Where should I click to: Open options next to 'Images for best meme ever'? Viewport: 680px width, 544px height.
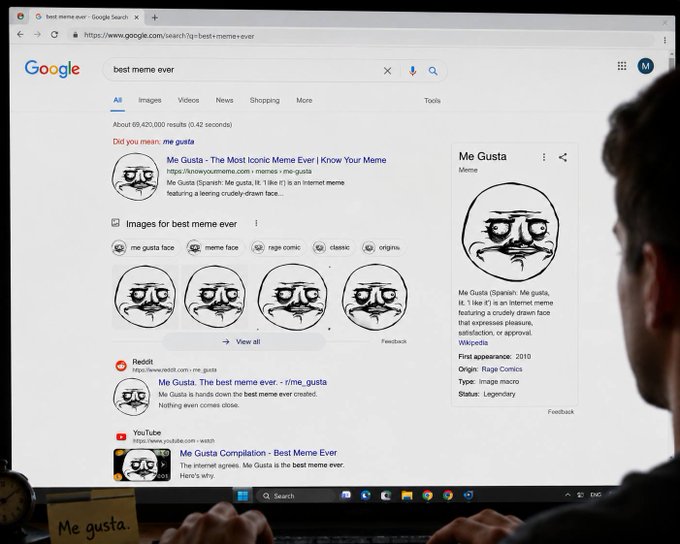256,223
